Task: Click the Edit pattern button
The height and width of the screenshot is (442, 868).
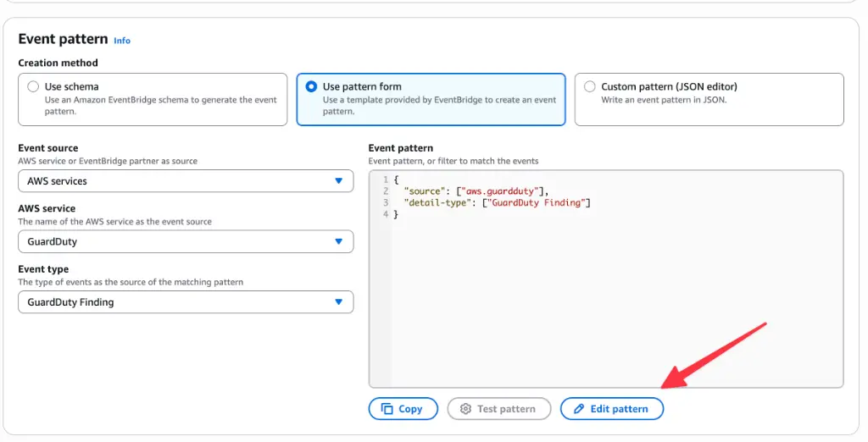Action: (612, 409)
